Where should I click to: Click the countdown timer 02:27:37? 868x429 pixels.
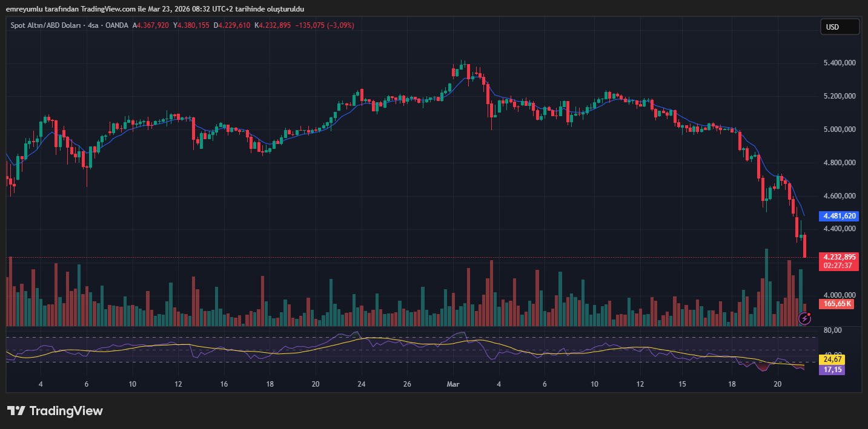click(x=838, y=266)
